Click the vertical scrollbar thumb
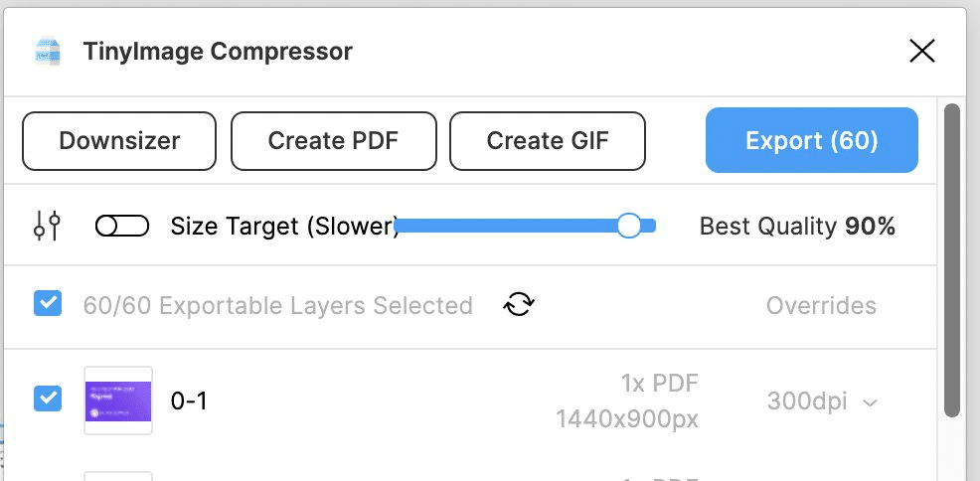This screenshot has height=481, width=980. 951,258
